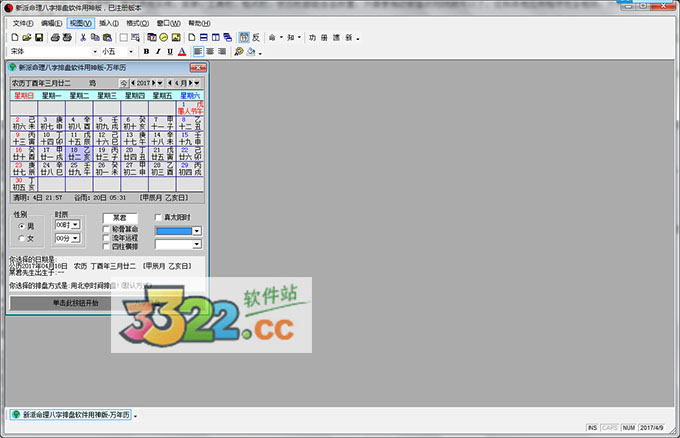
Task: Open the blue color swatch dropdown
Action: [x=197, y=231]
